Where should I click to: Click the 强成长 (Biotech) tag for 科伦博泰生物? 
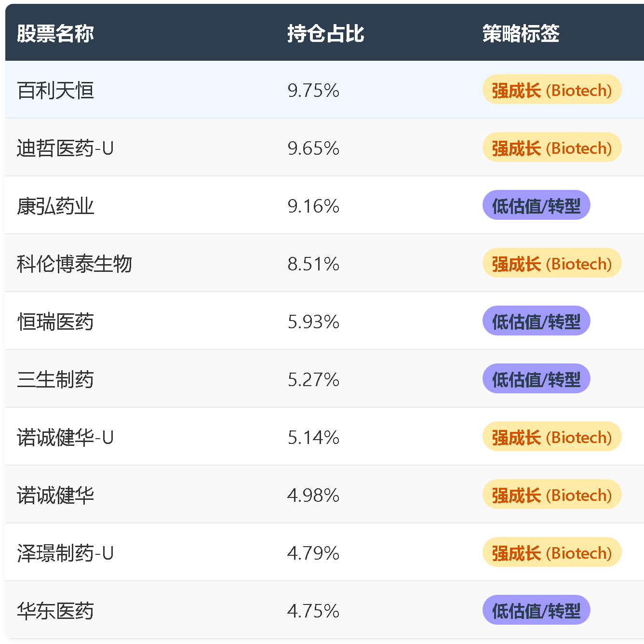551,263
